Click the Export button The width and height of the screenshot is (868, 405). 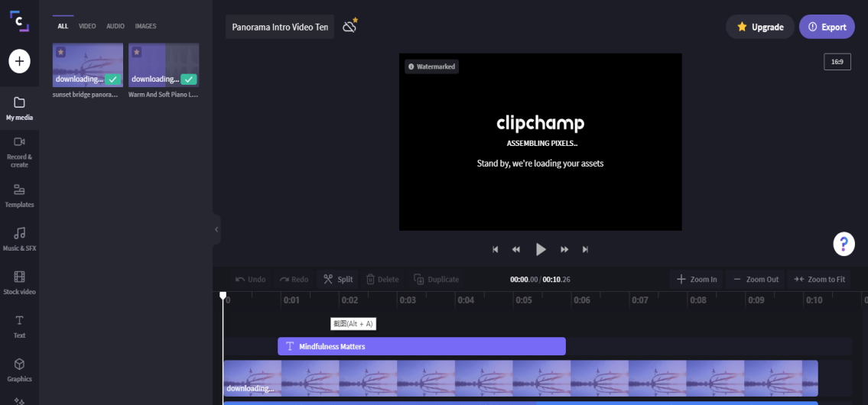[827, 27]
